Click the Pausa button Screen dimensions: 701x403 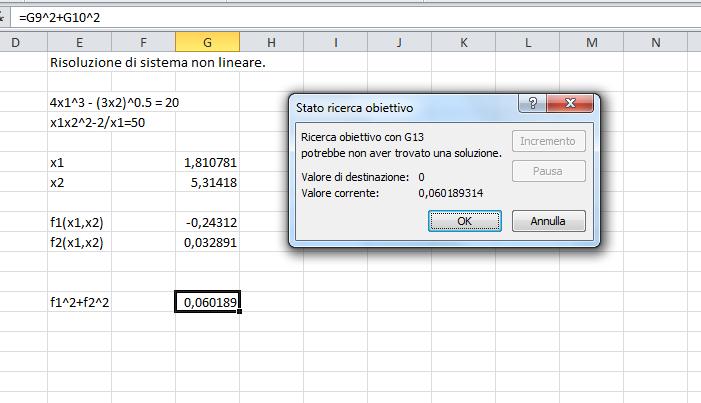548,171
